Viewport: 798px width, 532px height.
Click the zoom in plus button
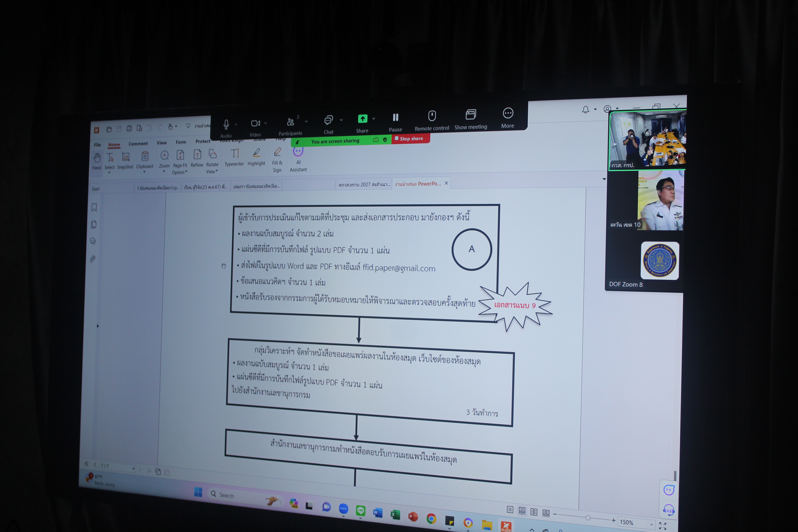click(613, 520)
